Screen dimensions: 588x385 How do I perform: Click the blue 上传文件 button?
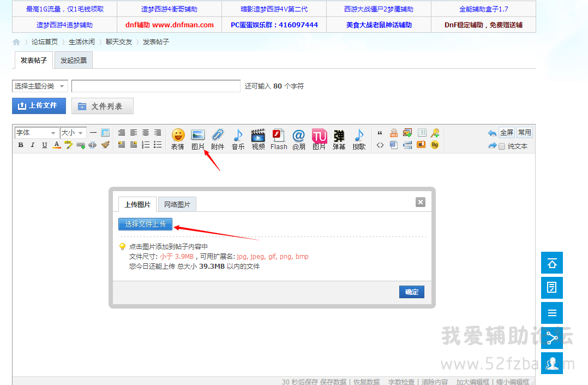point(39,106)
